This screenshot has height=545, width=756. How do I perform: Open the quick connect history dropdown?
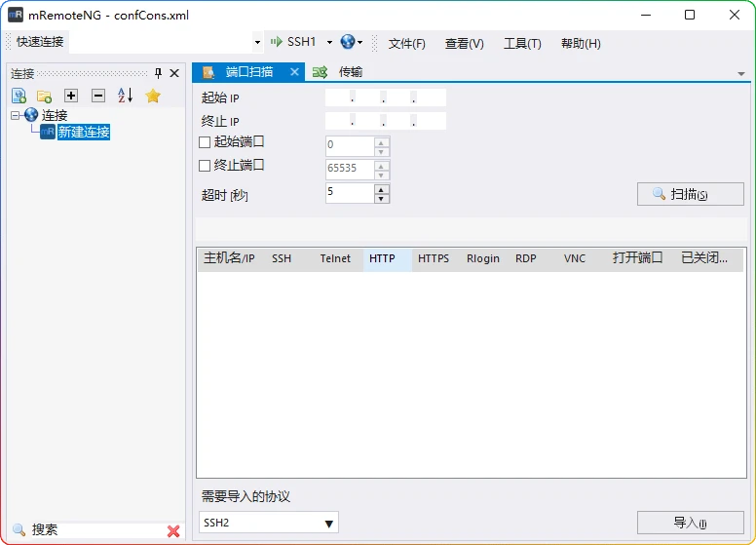coord(257,43)
